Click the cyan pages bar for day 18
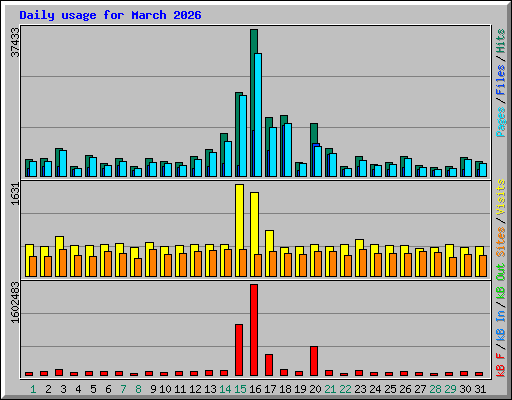The width and height of the screenshot is (512, 400). [x=288, y=150]
